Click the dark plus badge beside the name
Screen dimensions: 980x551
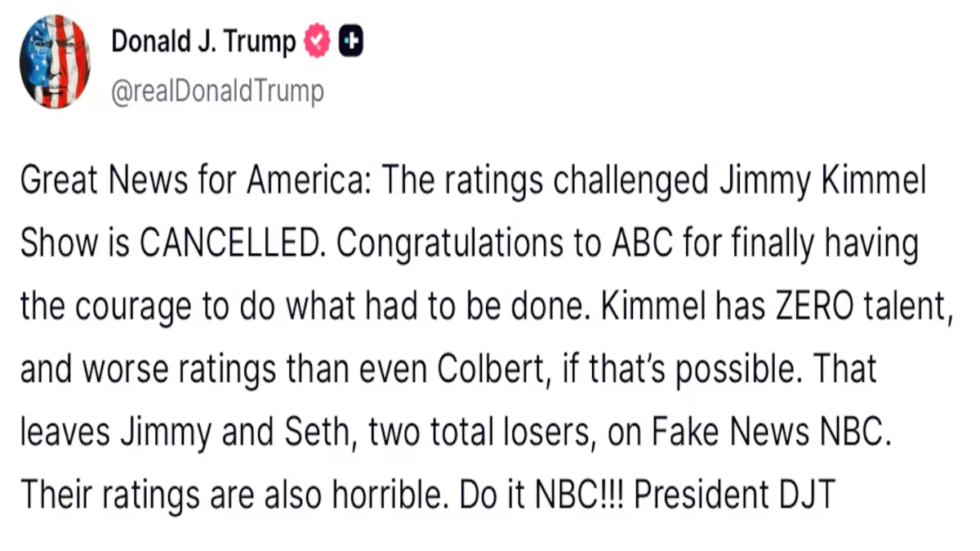350,42
